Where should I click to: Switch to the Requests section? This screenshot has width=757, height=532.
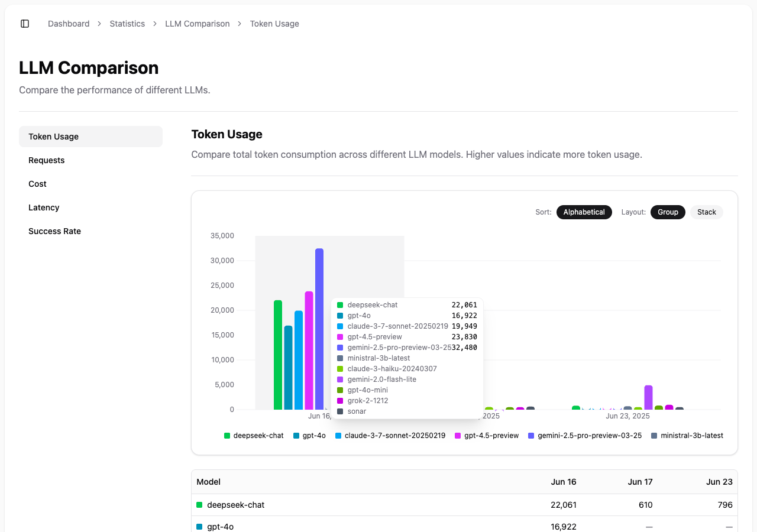click(90, 160)
